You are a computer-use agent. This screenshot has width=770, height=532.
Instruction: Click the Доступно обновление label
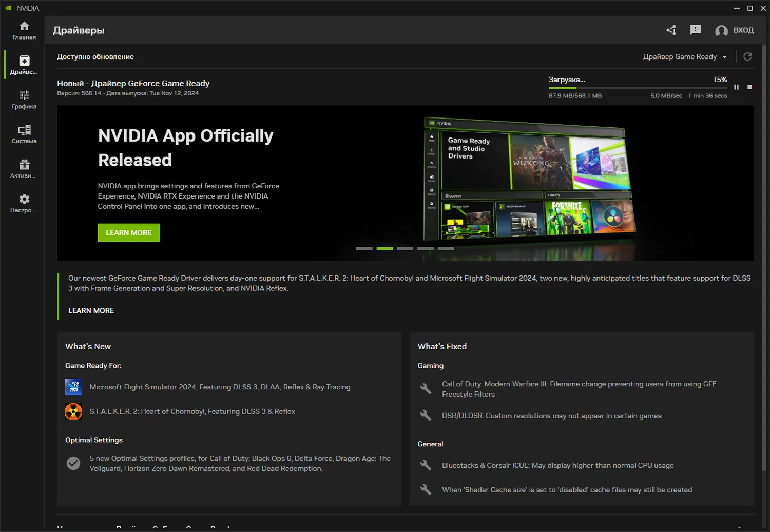[95, 56]
